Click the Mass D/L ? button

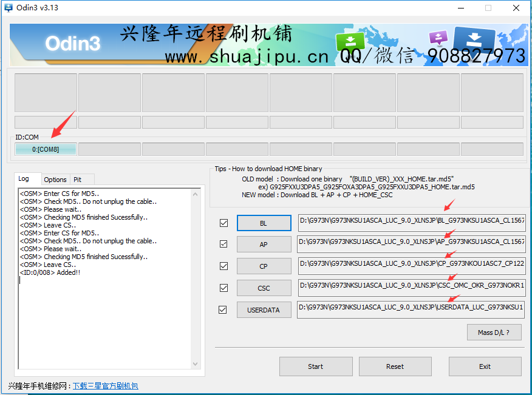tap(494, 333)
